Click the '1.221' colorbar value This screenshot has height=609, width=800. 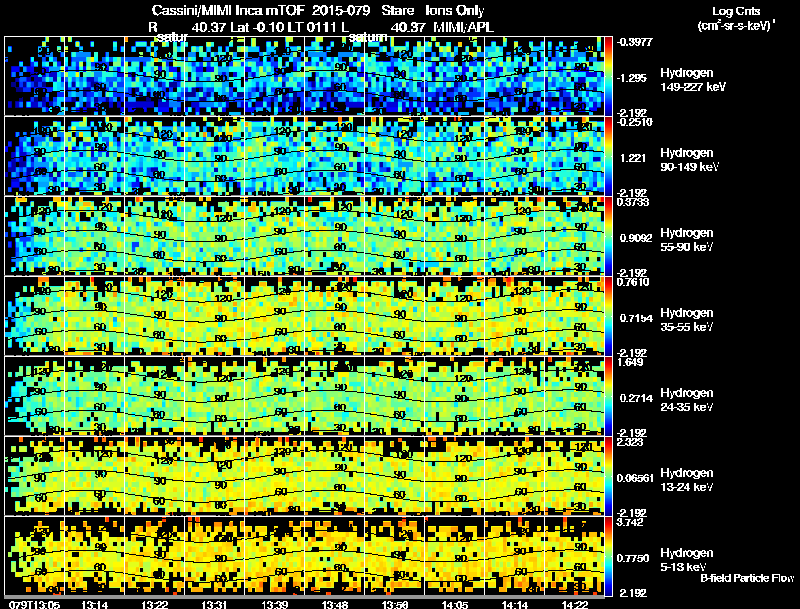coord(633,158)
